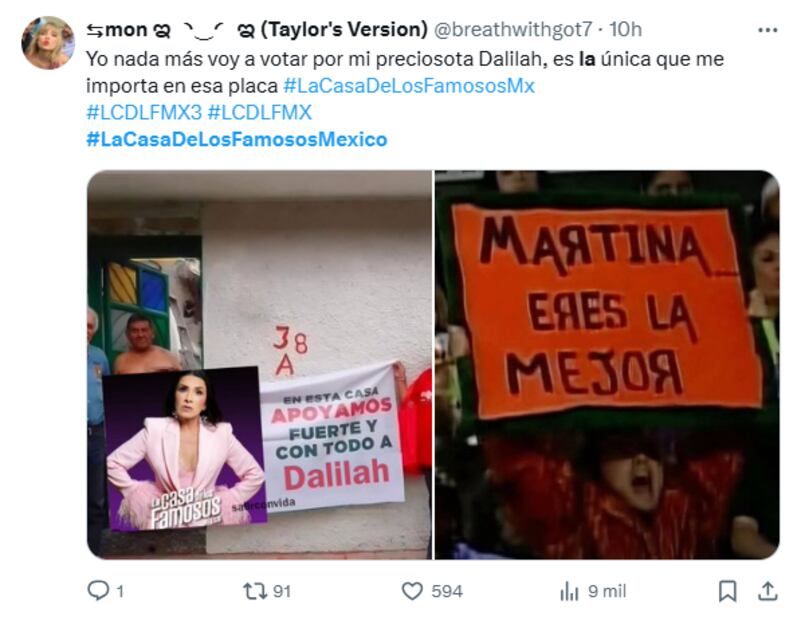Open the display name with Taylor's Version
Viewport: 801px width, 620px height.
pyautogui.click(x=256, y=30)
